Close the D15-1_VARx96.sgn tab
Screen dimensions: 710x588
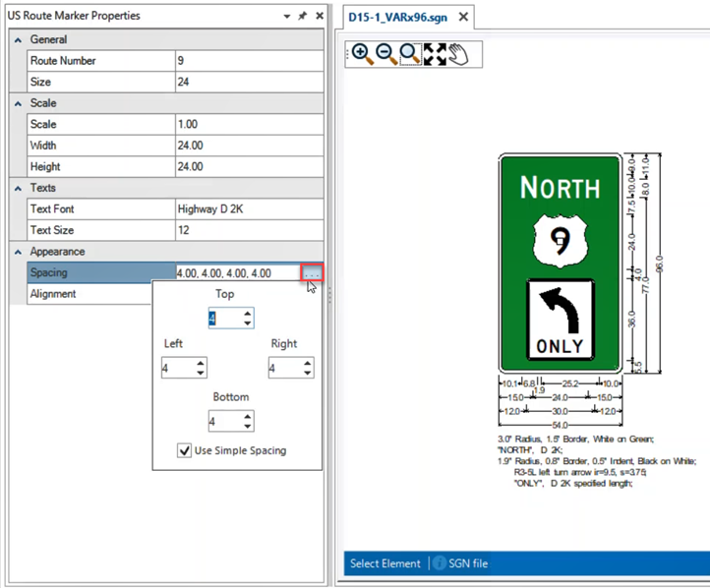coord(464,17)
